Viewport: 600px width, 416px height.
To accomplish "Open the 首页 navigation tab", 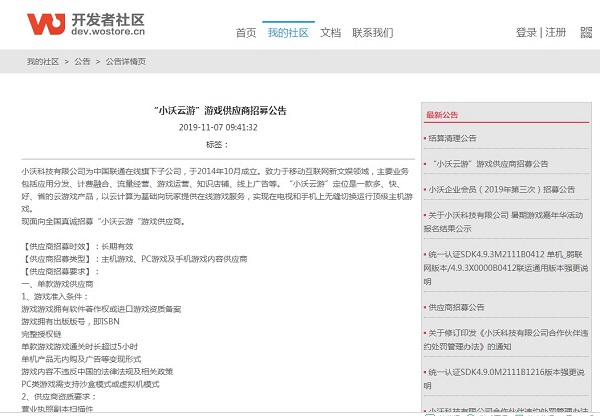I will [x=245, y=33].
